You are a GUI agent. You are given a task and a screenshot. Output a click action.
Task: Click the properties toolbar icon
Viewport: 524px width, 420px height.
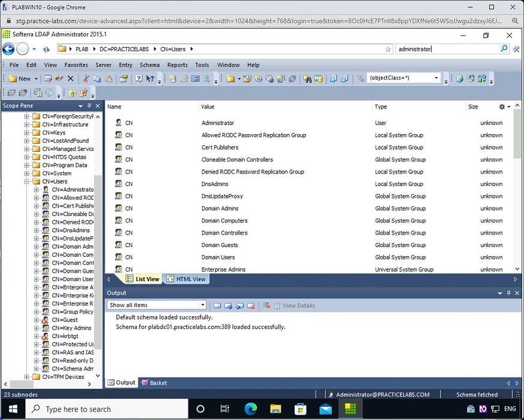(123, 78)
